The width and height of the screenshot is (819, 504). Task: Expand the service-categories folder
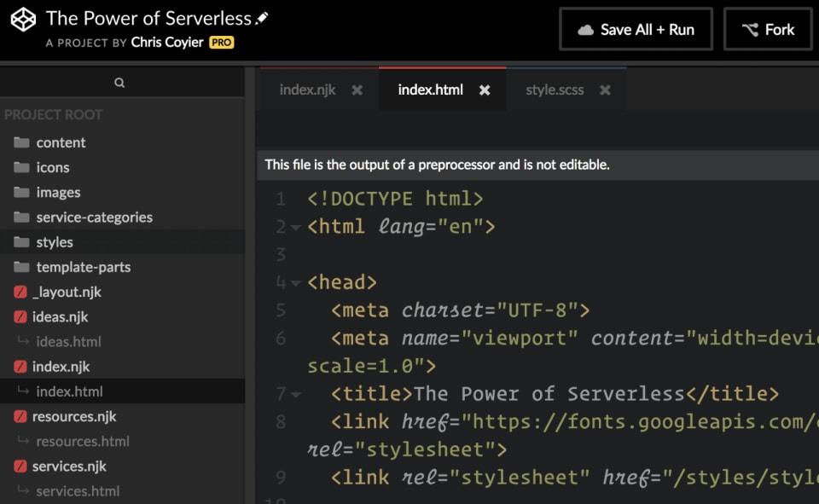(93, 217)
